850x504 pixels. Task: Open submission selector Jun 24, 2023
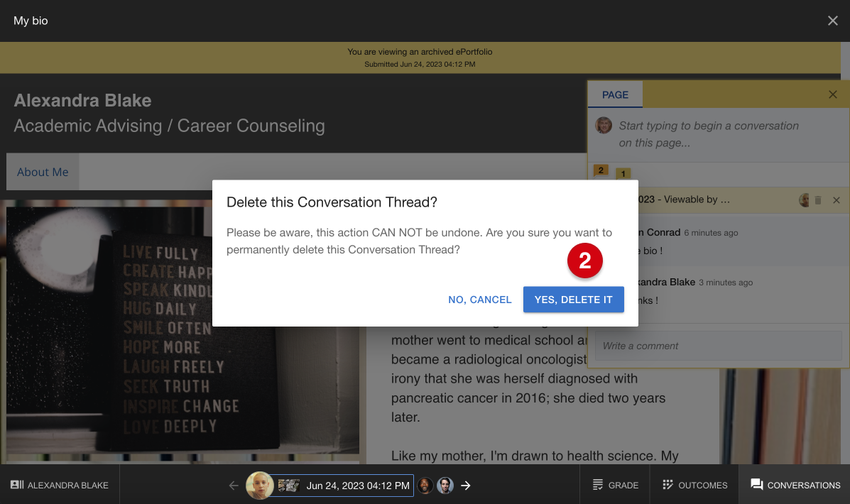(342, 486)
